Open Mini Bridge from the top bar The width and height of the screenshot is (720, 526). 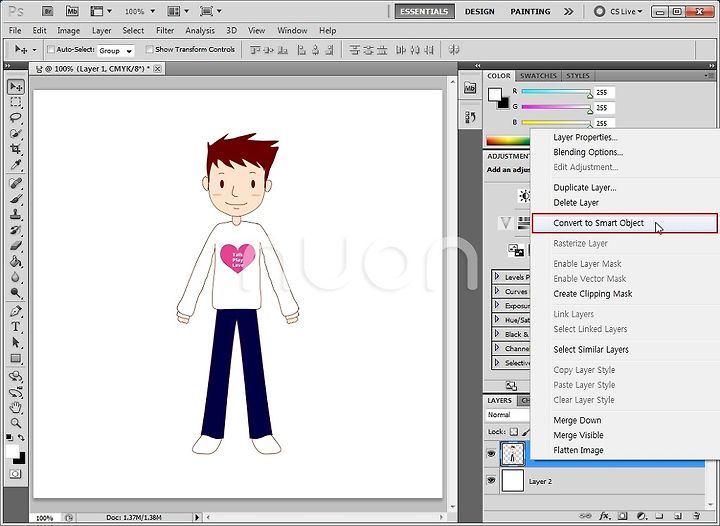72,11
